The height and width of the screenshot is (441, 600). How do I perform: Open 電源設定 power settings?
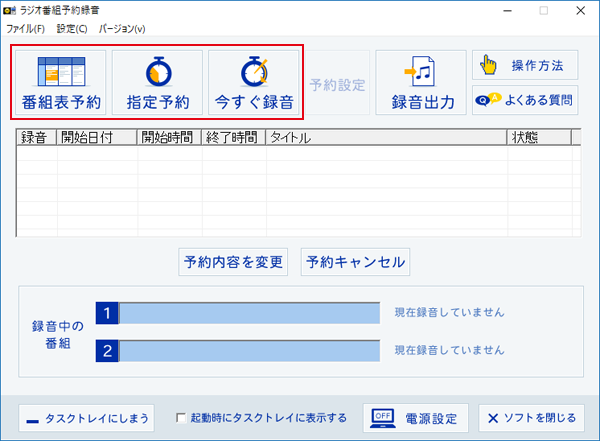coord(416,418)
